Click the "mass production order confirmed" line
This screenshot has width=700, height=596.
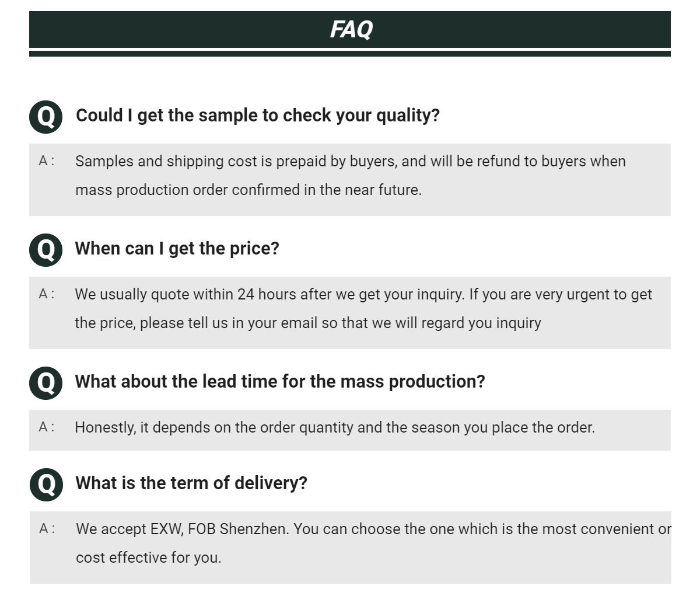[x=248, y=190]
